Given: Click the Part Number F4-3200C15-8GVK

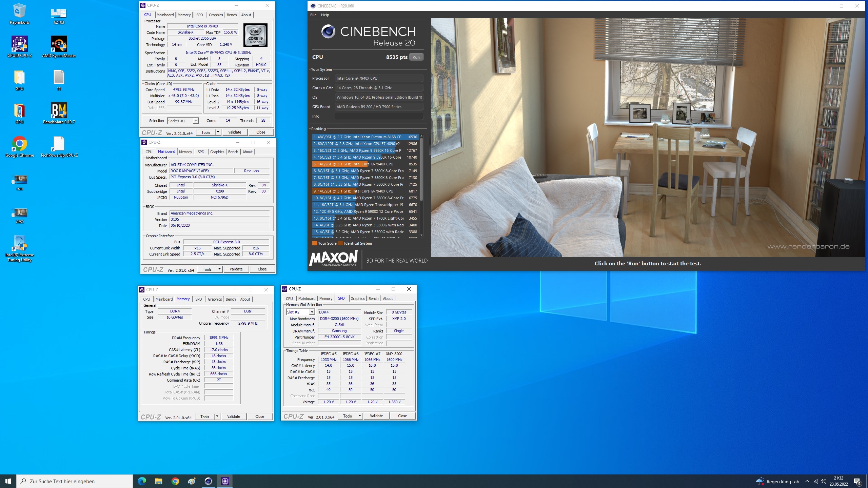Looking at the screenshot, I should click(339, 337).
